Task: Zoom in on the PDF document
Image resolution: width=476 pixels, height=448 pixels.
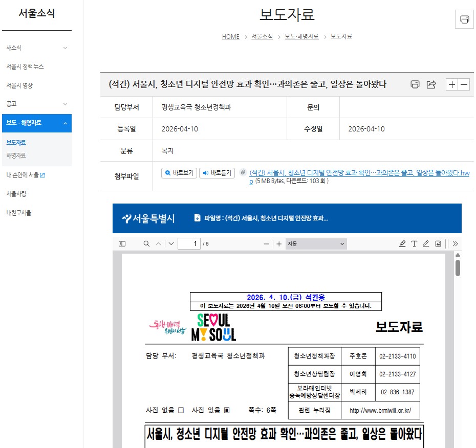Action: pyautogui.click(x=279, y=244)
